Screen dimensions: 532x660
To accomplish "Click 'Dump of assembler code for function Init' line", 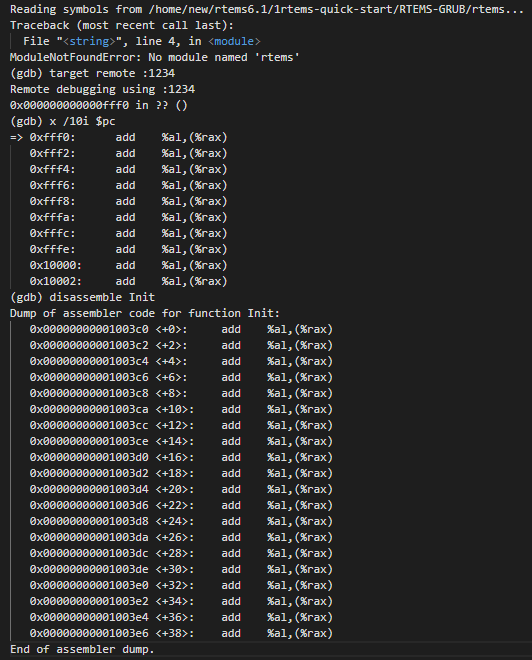I will 145,313.
